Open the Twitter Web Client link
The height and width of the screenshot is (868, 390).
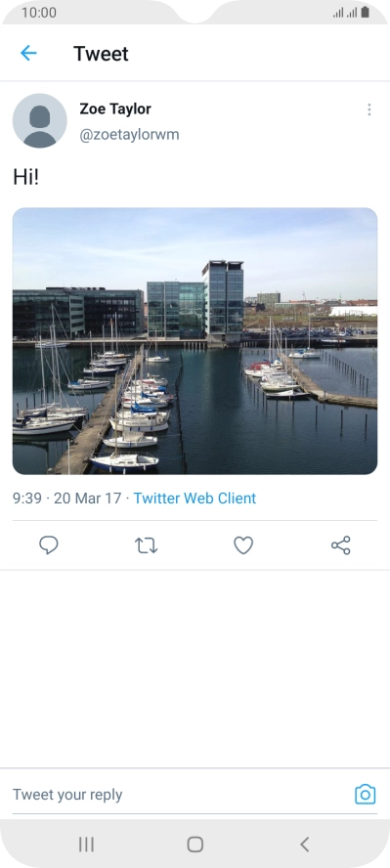coord(195,499)
